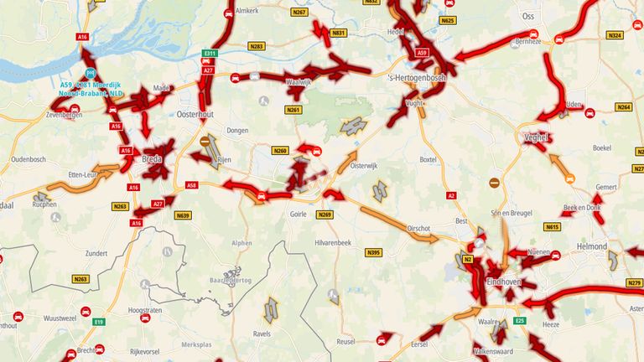
Task: Click the orange car icon near Gemert
Action: 569,179
